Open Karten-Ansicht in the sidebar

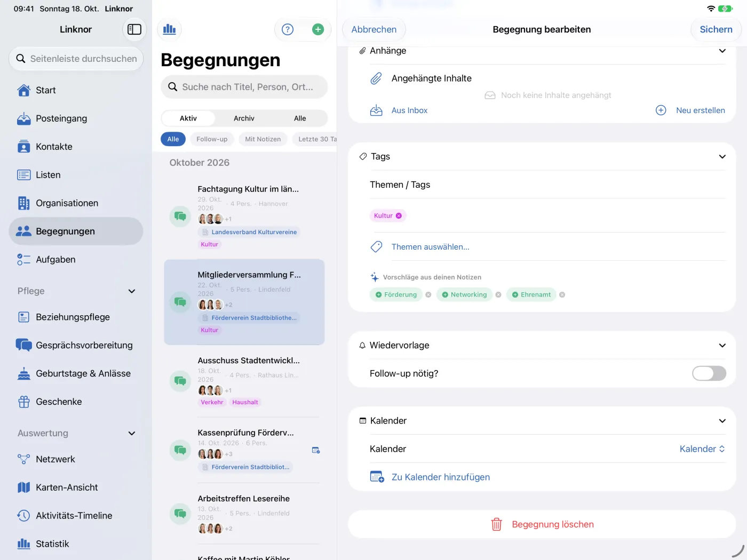(x=76, y=487)
